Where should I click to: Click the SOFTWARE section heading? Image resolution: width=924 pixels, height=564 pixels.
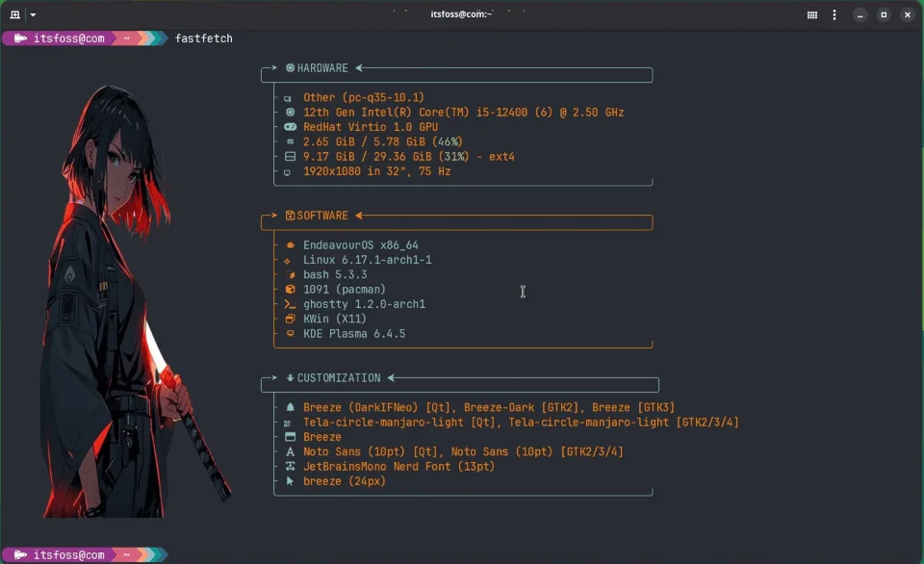(x=322, y=216)
